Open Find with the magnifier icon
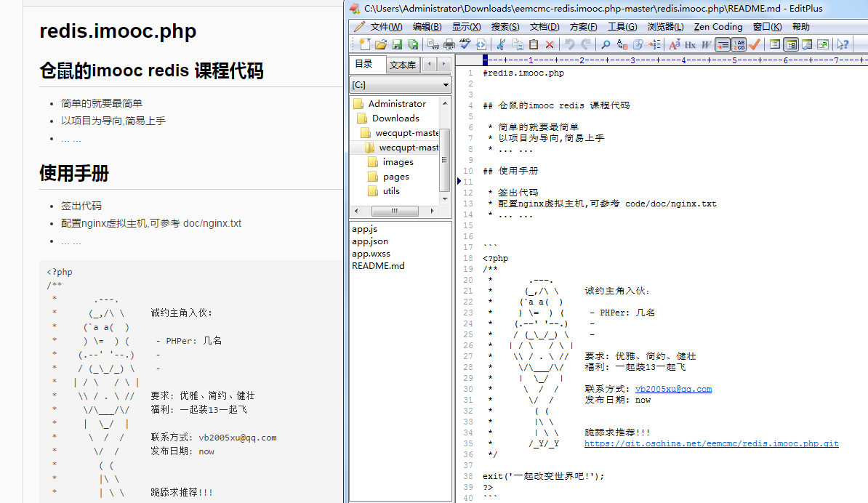Screen dimensions: 868x503 [x=606, y=44]
